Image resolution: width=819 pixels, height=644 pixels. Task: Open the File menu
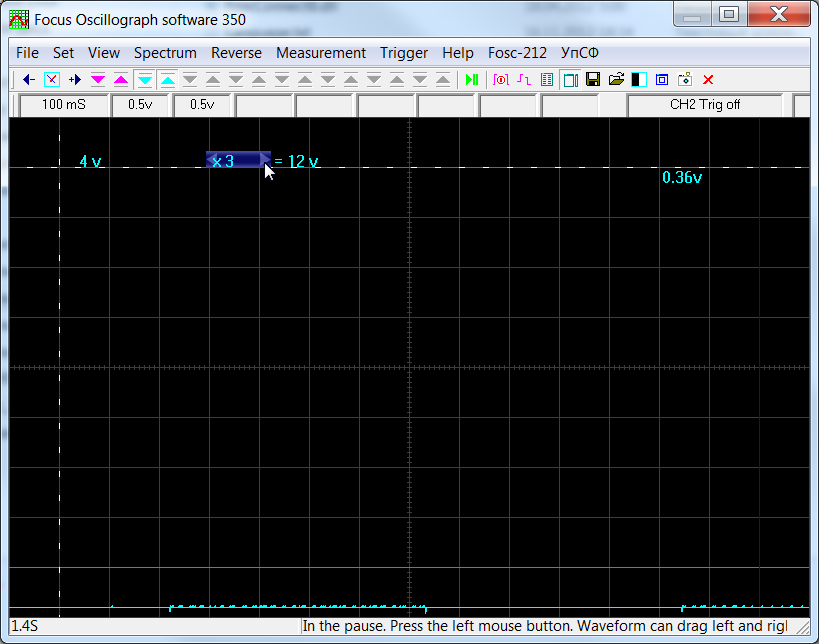pos(27,53)
